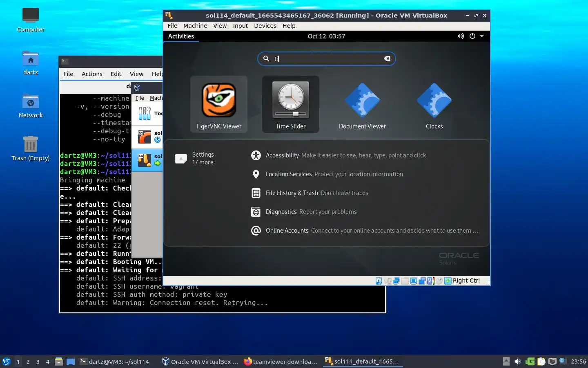Click VirtualBox mouse integration indicator
Screen dimensions: 588x368
439,281
